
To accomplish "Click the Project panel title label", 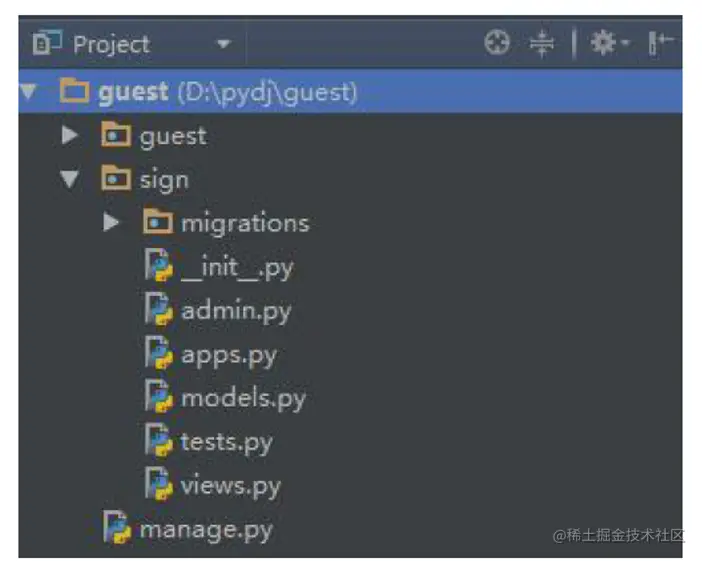I will [x=111, y=44].
